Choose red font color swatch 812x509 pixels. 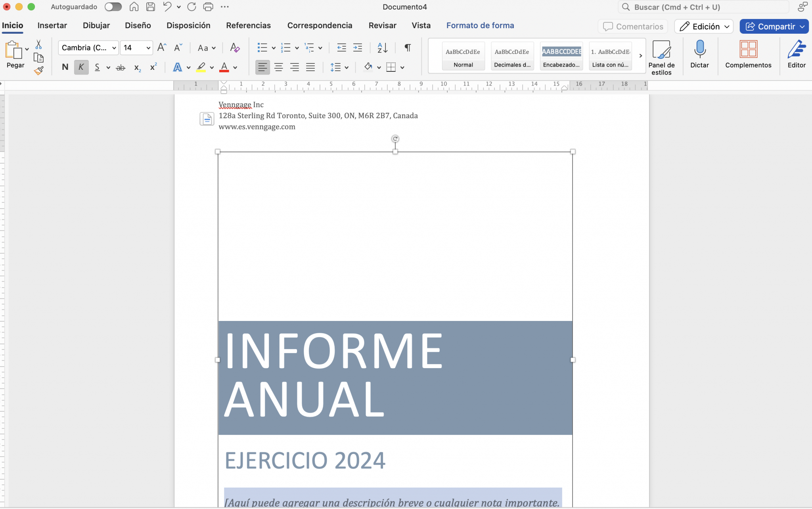(x=224, y=67)
